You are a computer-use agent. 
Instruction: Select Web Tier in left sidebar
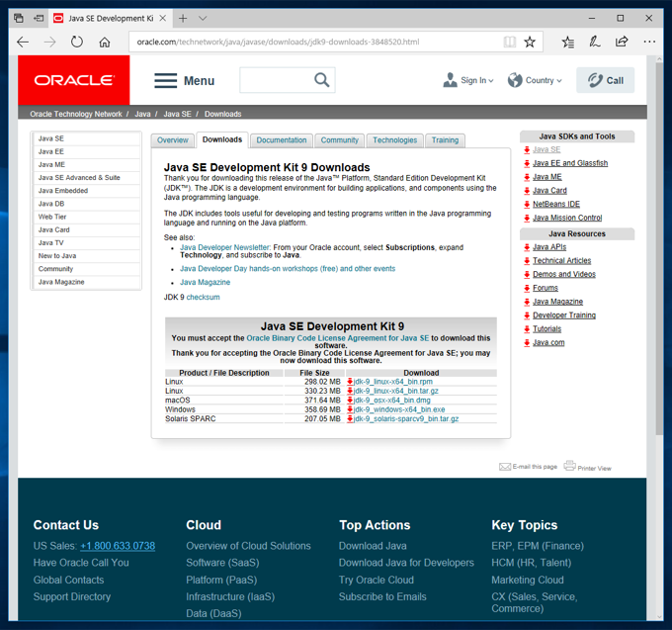click(x=86, y=217)
